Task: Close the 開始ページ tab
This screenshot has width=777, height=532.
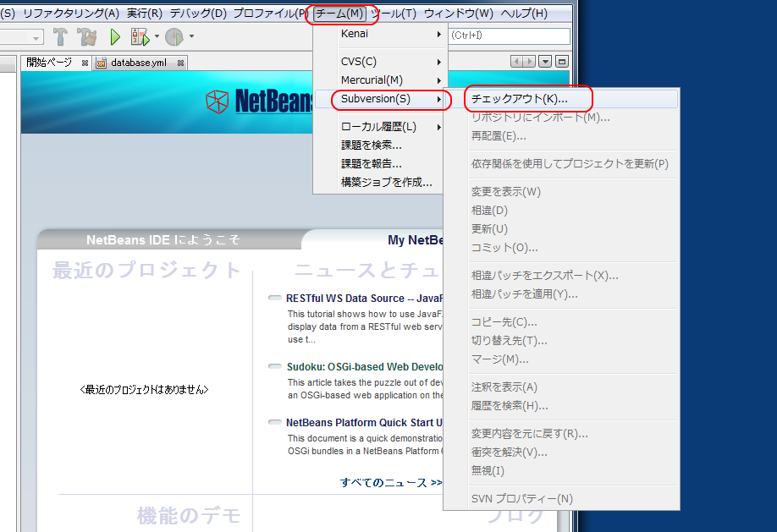Action: [85, 63]
